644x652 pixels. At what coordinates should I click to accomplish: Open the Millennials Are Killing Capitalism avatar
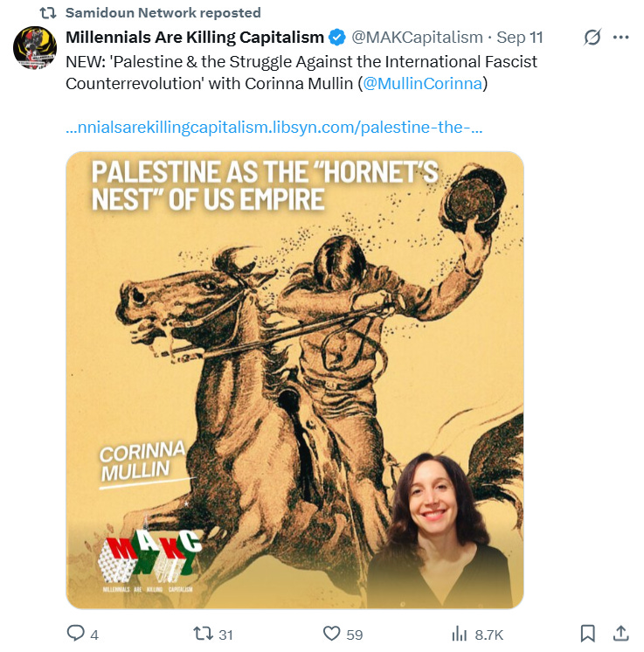point(35,48)
